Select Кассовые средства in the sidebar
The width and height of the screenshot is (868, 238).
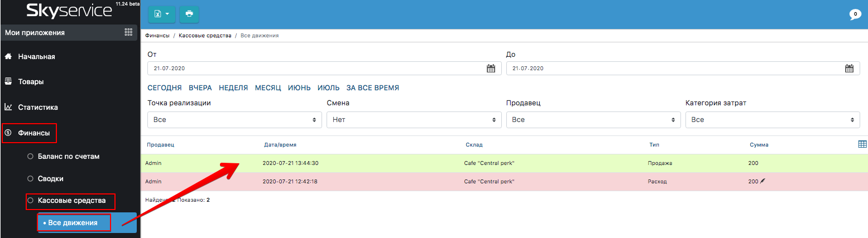pos(71,200)
